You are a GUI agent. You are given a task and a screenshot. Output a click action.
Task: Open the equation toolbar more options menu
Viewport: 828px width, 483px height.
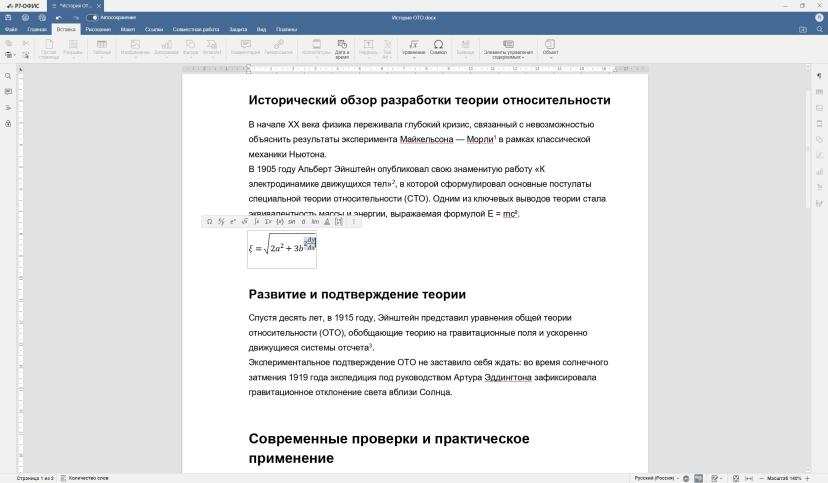click(x=354, y=222)
